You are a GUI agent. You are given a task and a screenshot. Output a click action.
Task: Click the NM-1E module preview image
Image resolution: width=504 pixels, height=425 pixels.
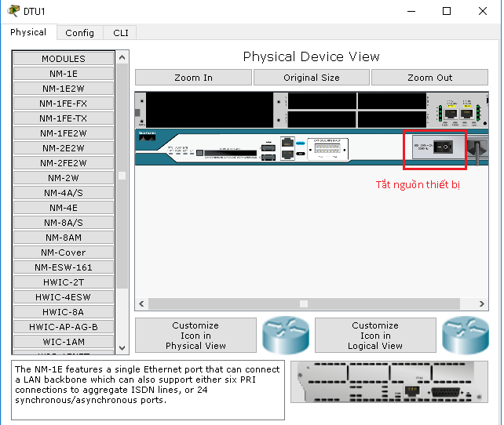(389, 382)
